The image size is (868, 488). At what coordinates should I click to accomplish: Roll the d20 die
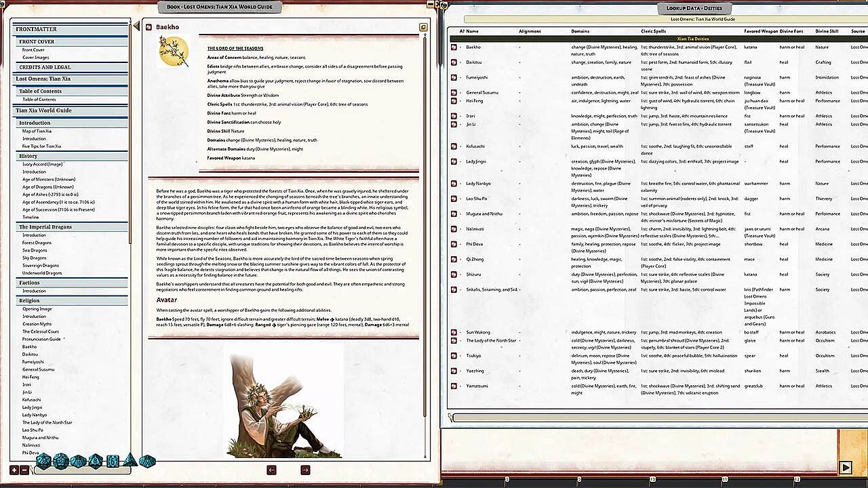click(x=44, y=462)
